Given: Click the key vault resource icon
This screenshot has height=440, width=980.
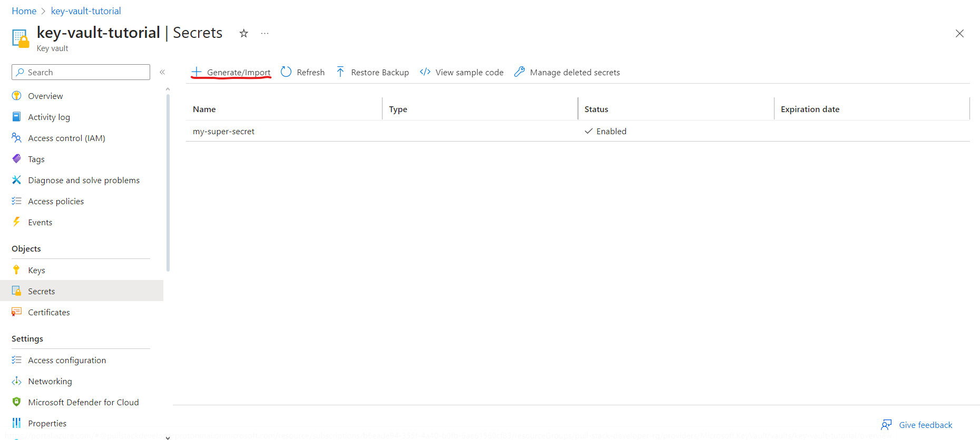Looking at the screenshot, I should coord(21,38).
